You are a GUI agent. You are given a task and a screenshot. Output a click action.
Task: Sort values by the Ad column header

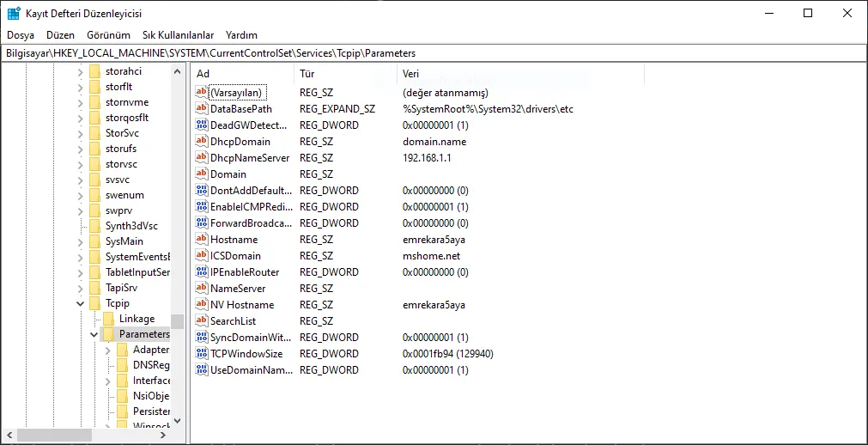coord(242,74)
